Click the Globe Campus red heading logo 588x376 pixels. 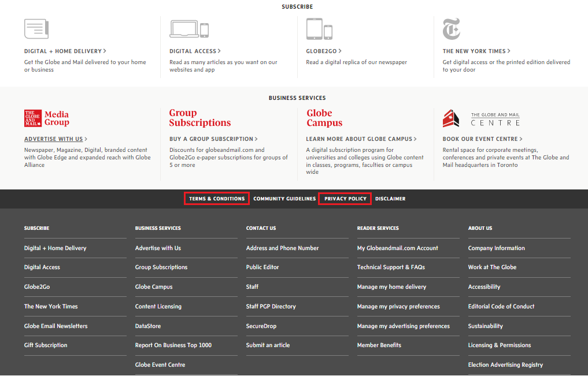pos(324,118)
